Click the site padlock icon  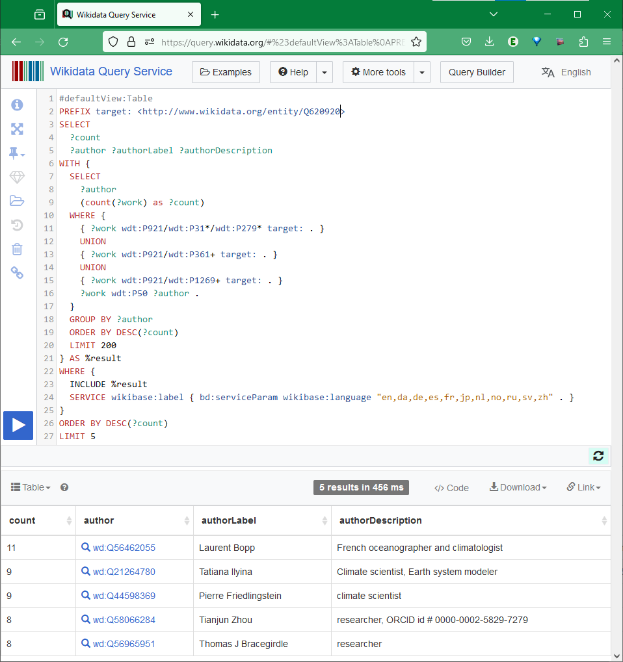click(x=131, y=42)
